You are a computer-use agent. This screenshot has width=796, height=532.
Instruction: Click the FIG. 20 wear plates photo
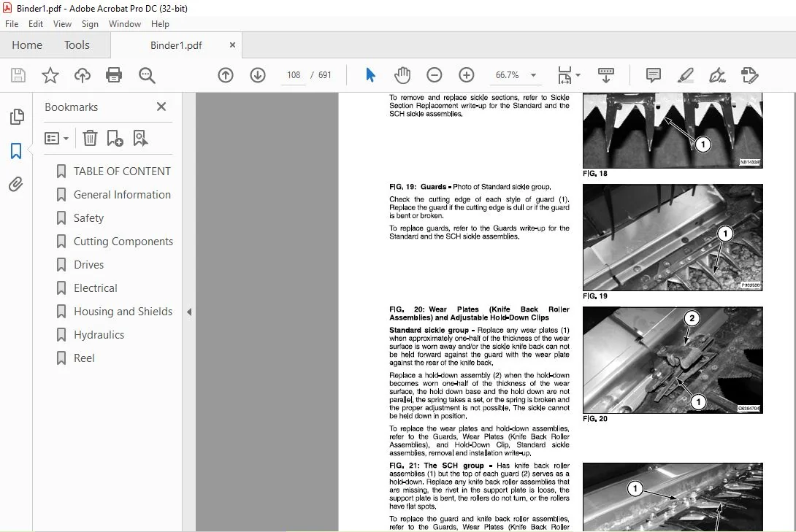point(673,360)
